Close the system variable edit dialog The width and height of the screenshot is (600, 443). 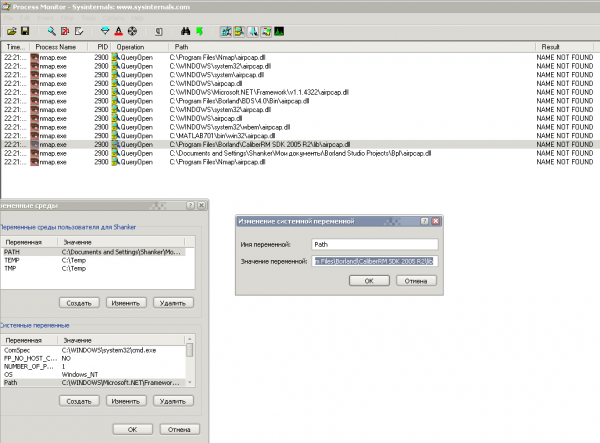tap(435, 221)
